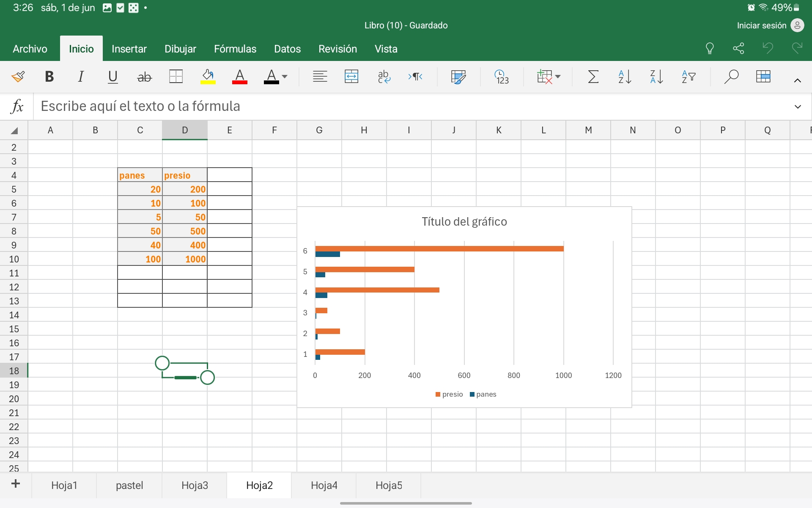Click the AutoSum sigma icon

593,77
